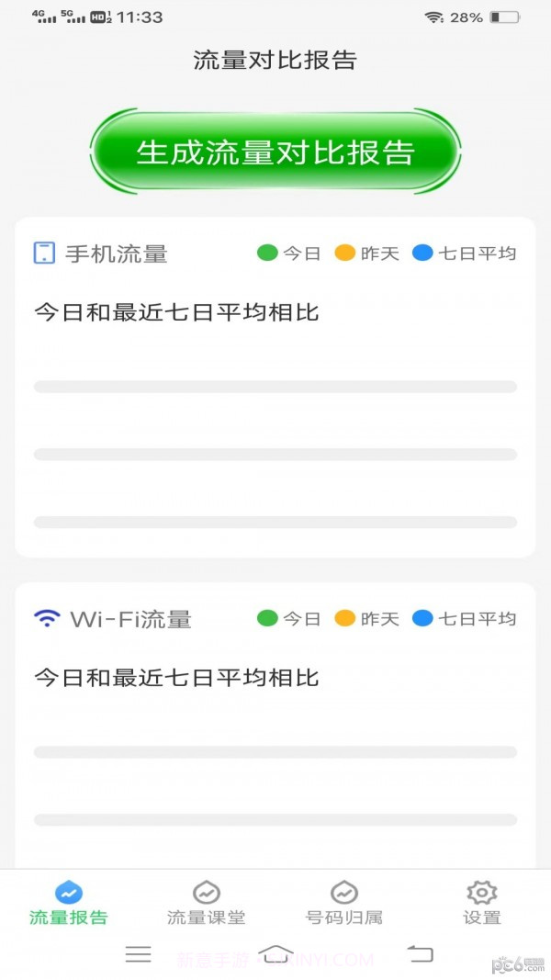Open 设置 with the gear icon
This screenshot has height=980, width=551.
click(x=481, y=891)
